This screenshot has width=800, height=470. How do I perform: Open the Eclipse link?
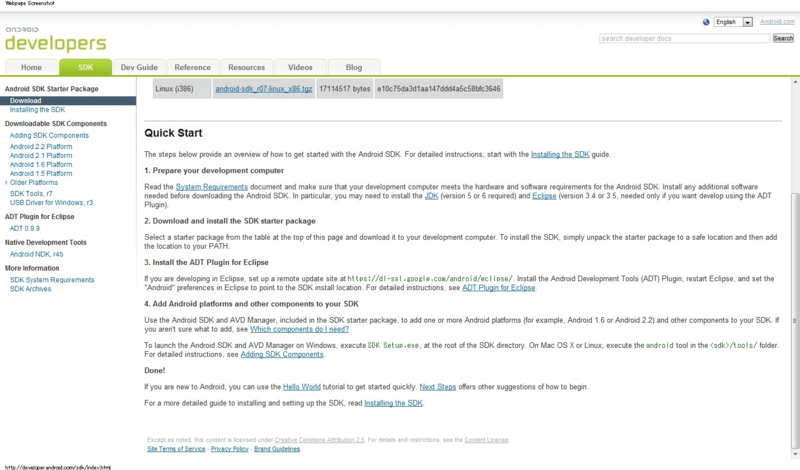point(544,196)
